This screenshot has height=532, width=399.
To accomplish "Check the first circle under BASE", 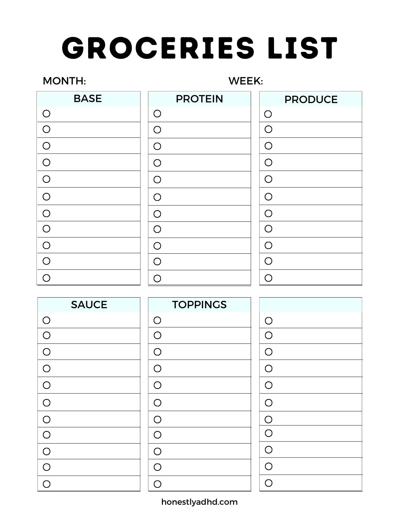I will coord(47,114).
